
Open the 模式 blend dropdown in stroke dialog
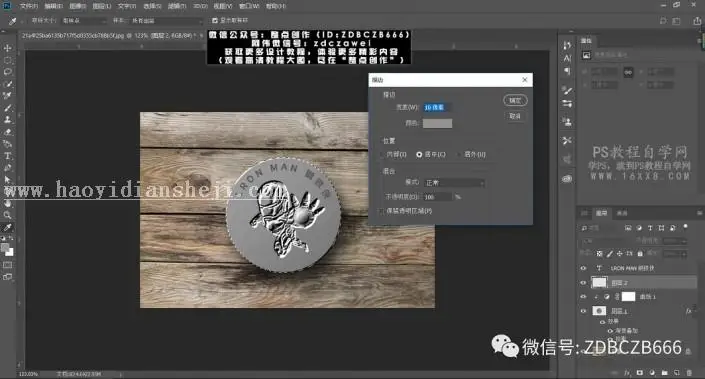455,183
